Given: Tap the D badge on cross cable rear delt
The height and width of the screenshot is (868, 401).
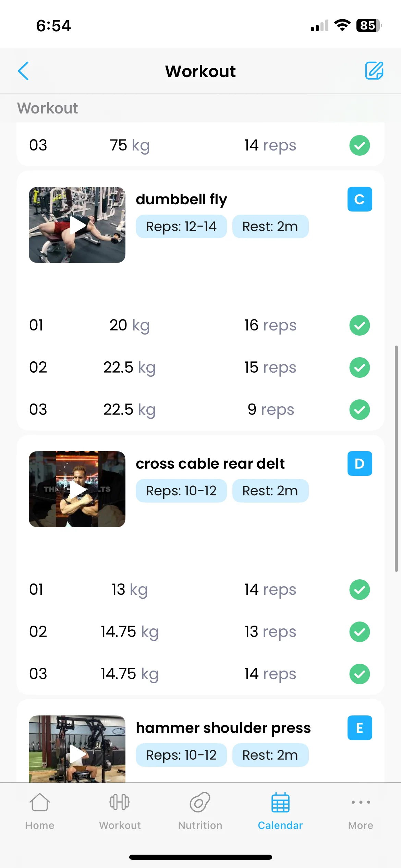Looking at the screenshot, I should tap(360, 463).
